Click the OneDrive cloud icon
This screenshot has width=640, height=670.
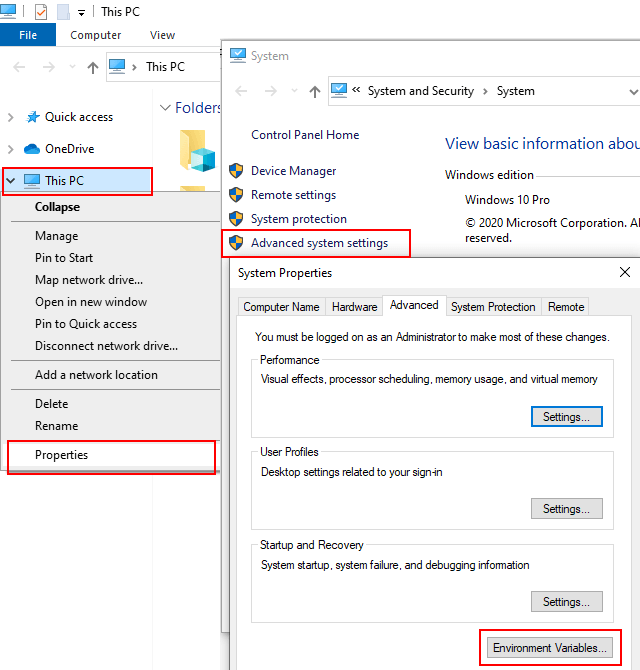[32, 149]
